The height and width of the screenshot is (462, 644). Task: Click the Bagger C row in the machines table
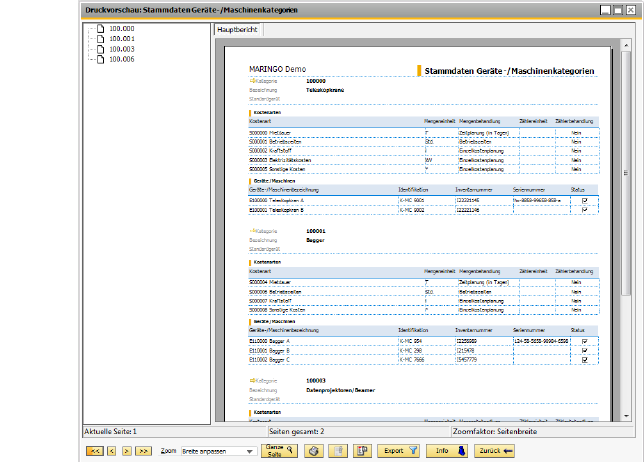click(x=423, y=360)
